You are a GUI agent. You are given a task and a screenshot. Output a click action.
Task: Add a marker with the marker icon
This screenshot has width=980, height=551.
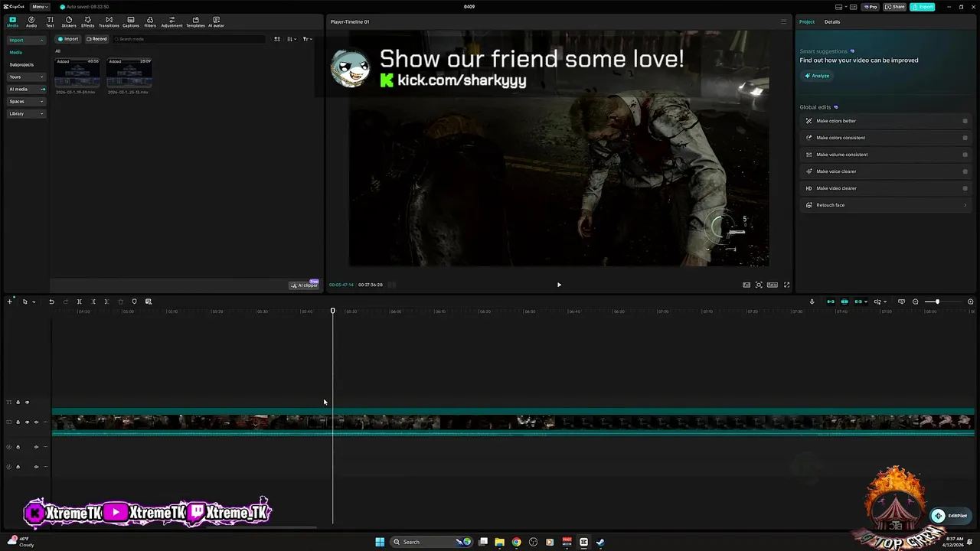tap(134, 302)
